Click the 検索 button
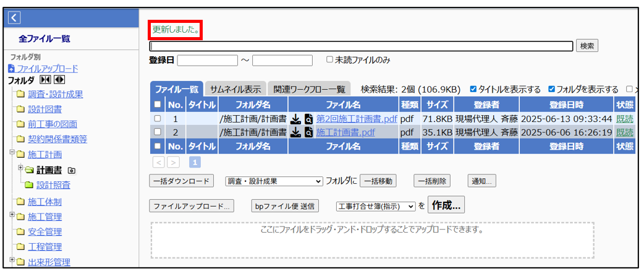Screen dimensions: 644x271 (x=587, y=46)
